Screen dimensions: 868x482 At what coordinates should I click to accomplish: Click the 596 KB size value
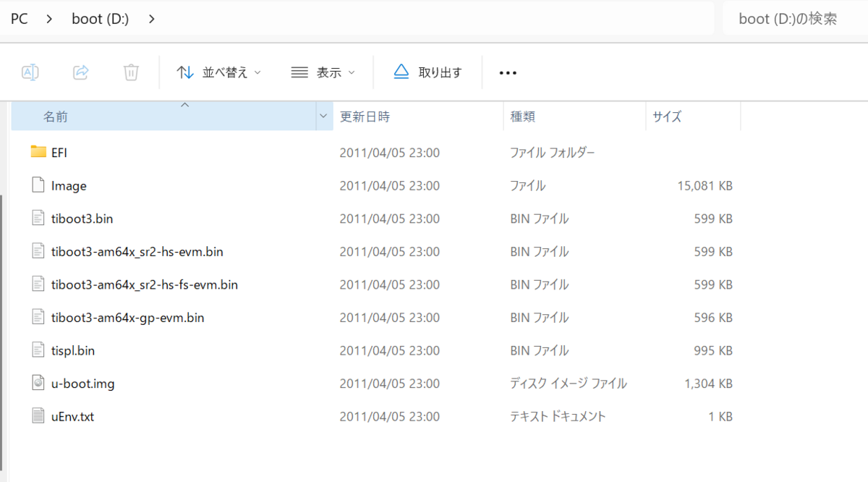pyautogui.click(x=713, y=318)
